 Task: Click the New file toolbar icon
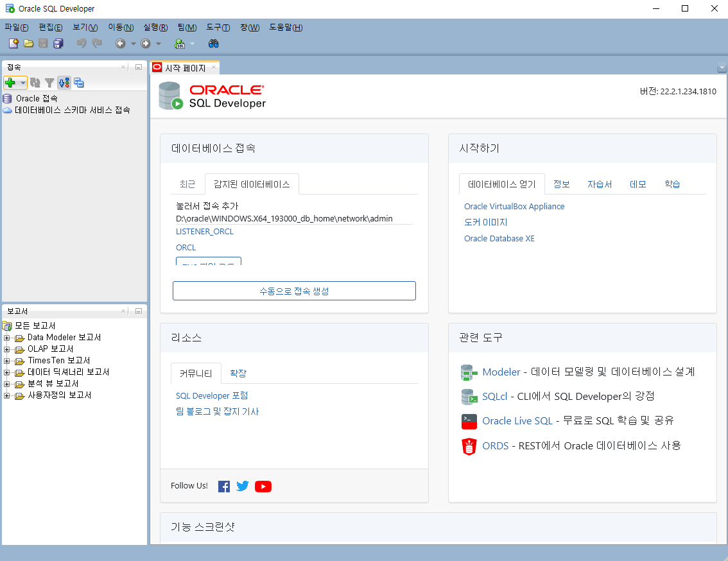13,44
